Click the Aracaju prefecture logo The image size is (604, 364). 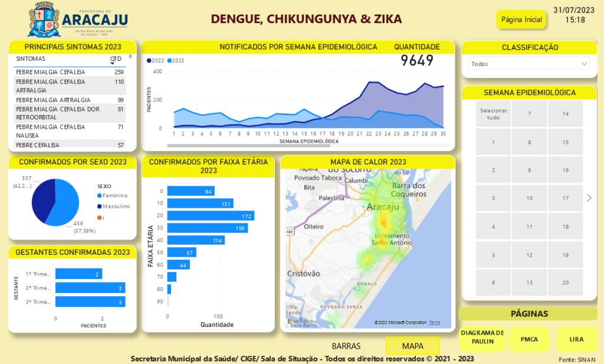pos(77,19)
